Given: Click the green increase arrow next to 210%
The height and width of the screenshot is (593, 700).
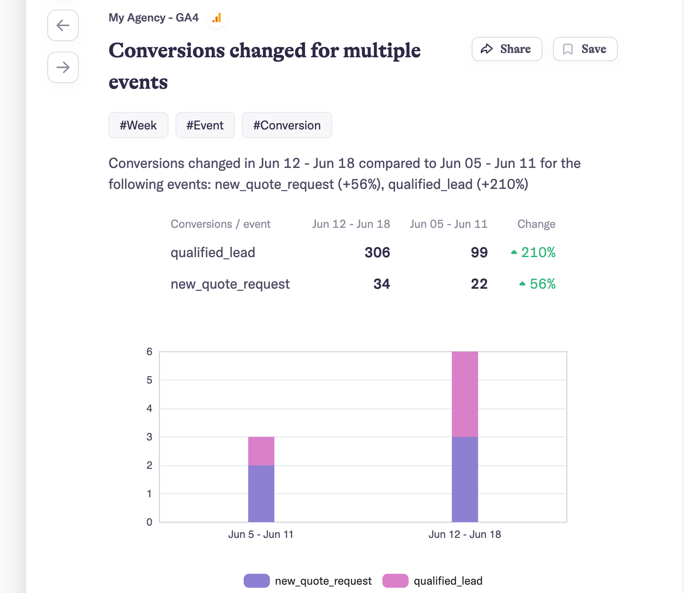Looking at the screenshot, I should [x=514, y=251].
